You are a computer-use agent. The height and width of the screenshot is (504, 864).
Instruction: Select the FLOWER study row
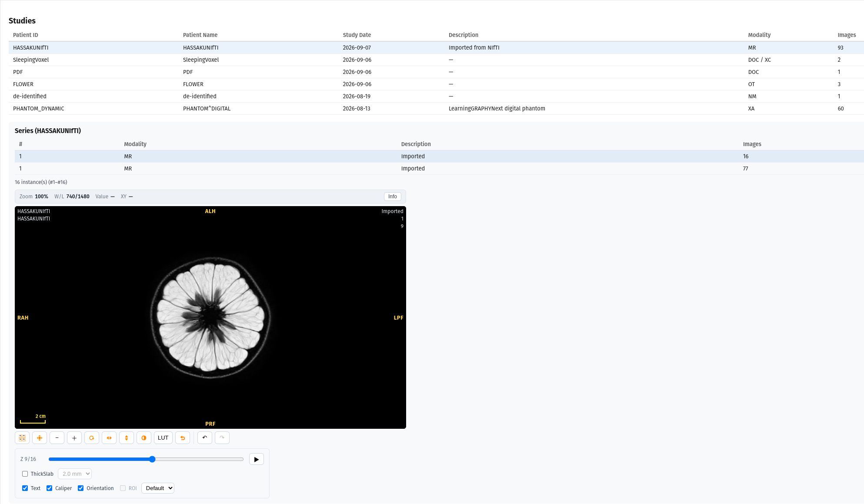coord(436,84)
